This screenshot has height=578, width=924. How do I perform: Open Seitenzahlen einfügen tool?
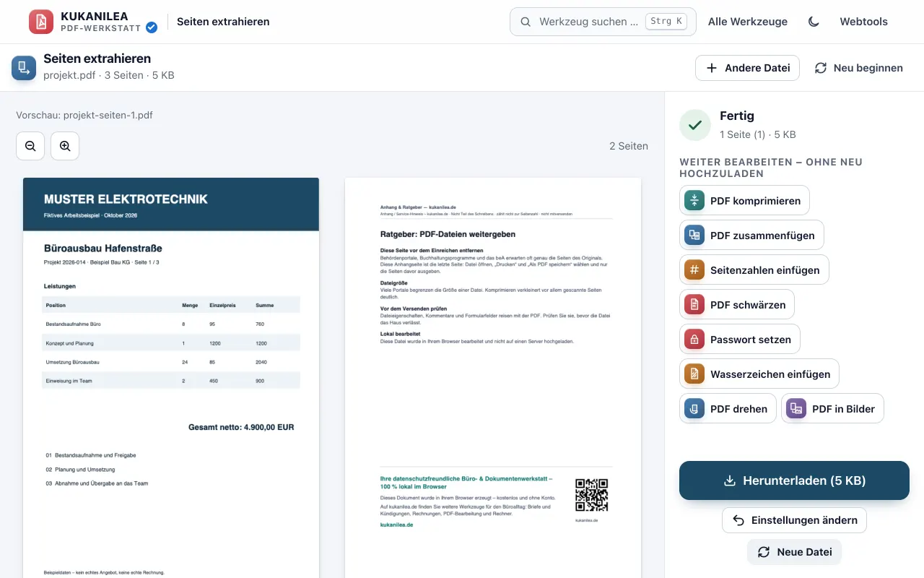pos(754,270)
